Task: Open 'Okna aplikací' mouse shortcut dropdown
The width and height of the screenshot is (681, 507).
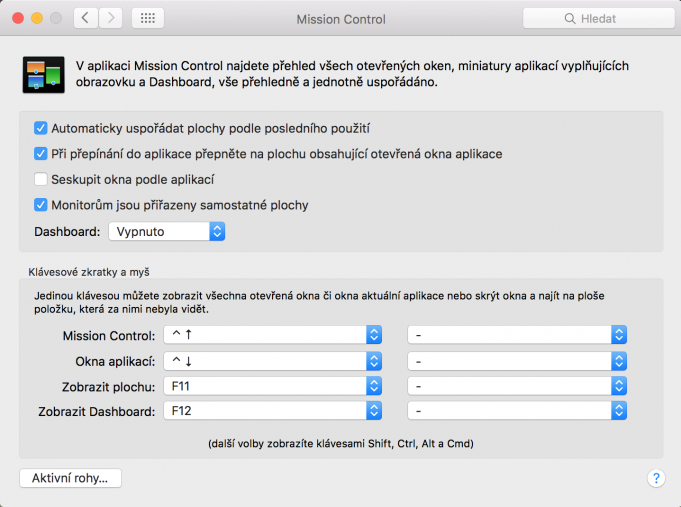Action: click(517, 360)
